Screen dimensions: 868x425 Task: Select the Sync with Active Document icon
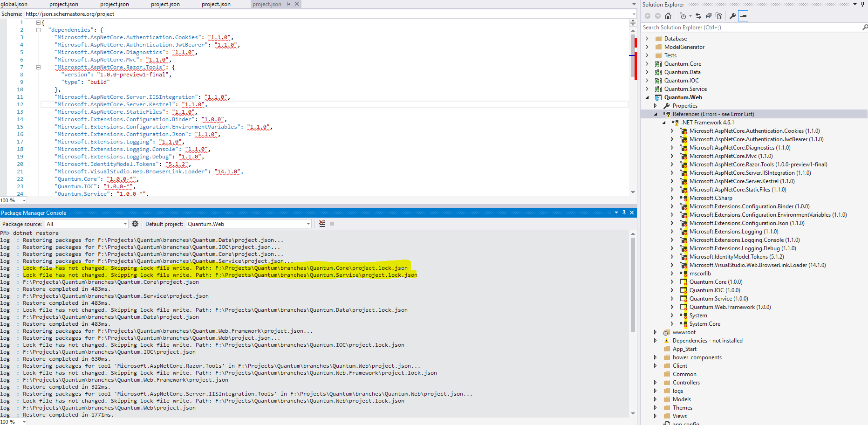pyautogui.click(x=698, y=16)
